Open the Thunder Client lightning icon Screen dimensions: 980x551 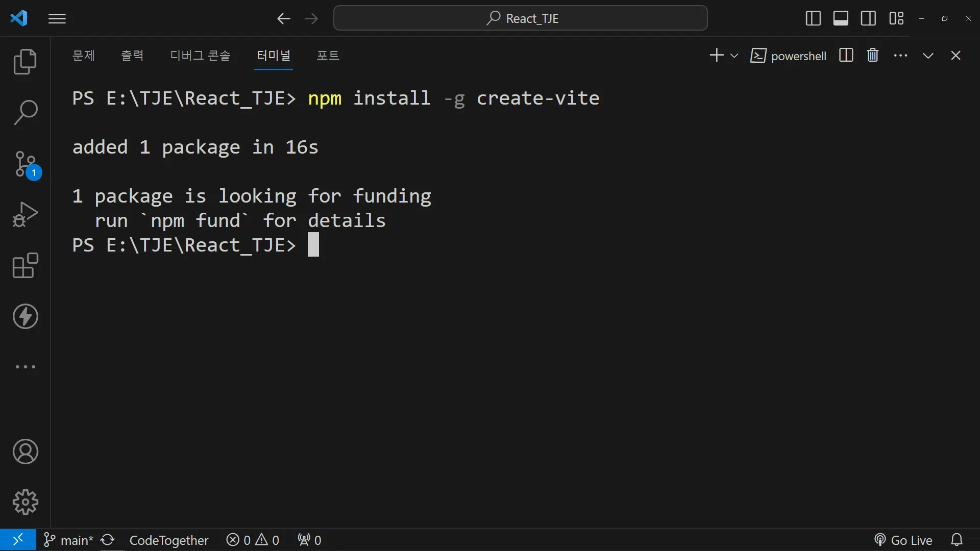tap(25, 316)
